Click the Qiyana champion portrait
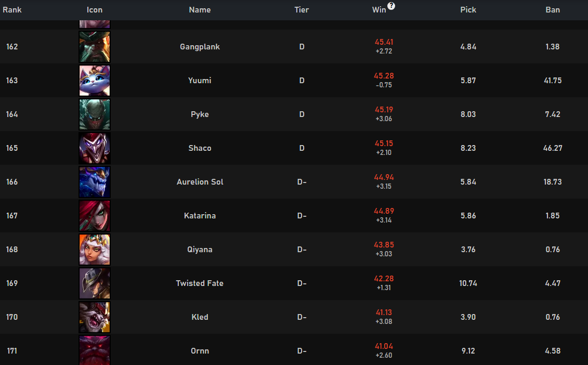The height and width of the screenshot is (365, 588). point(95,250)
